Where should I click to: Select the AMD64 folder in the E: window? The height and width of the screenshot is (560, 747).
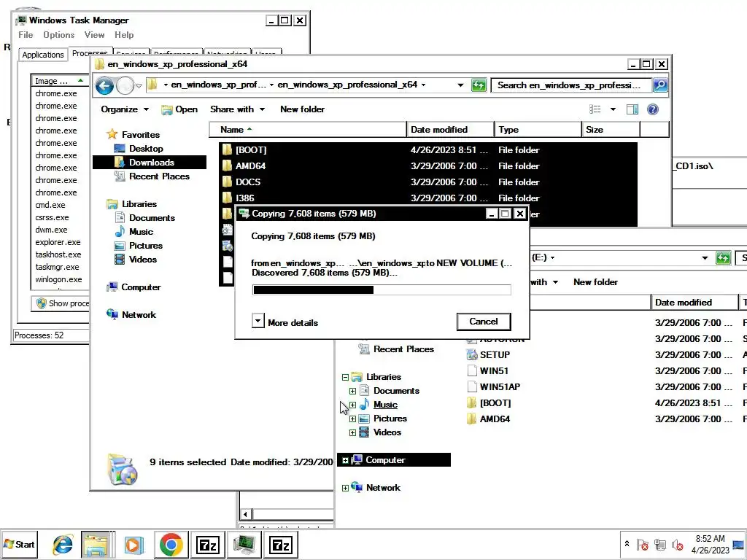tap(488, 419)
